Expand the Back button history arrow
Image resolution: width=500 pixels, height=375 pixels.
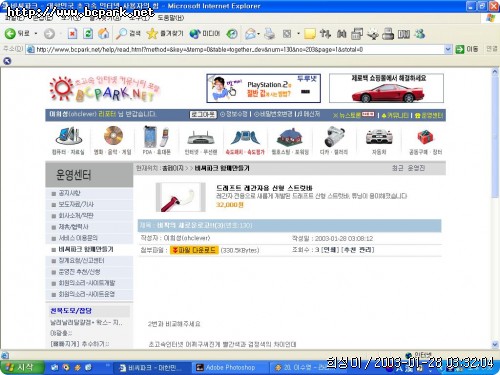36,34
